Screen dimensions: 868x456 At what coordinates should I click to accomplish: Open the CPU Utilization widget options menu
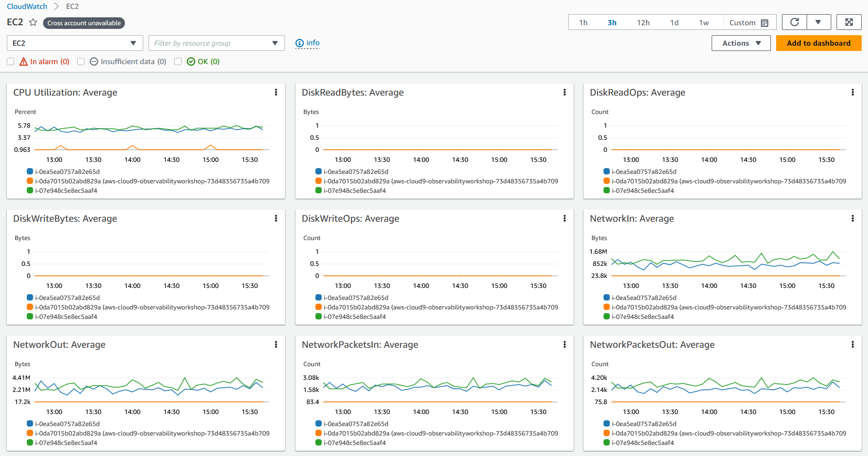[276, 92]
